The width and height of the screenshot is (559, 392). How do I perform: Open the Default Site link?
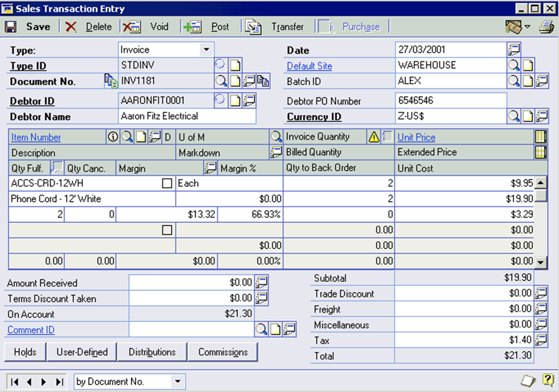309,66
